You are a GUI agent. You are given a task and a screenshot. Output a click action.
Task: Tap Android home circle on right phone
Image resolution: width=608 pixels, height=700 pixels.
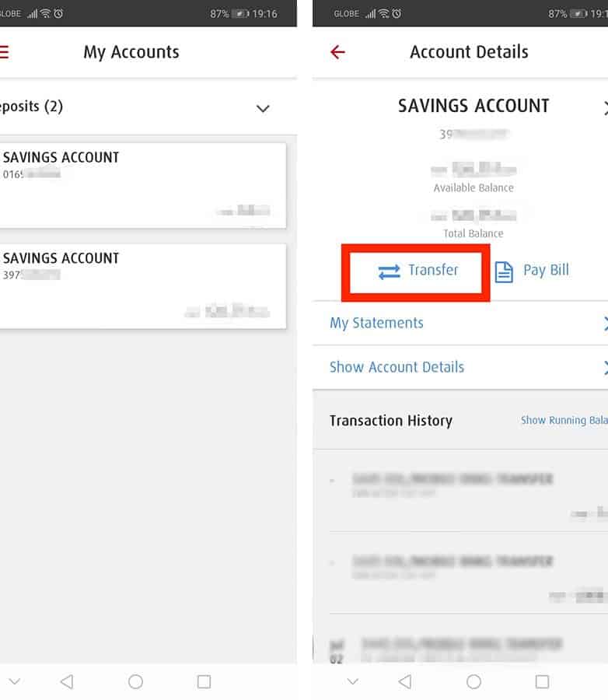(473, 681)
